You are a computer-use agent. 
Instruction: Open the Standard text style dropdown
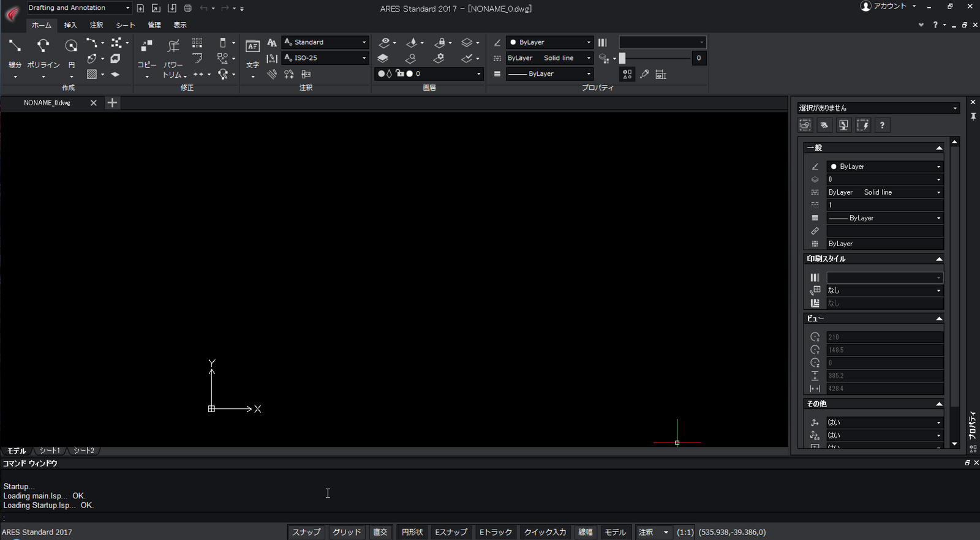coord(325,42)
